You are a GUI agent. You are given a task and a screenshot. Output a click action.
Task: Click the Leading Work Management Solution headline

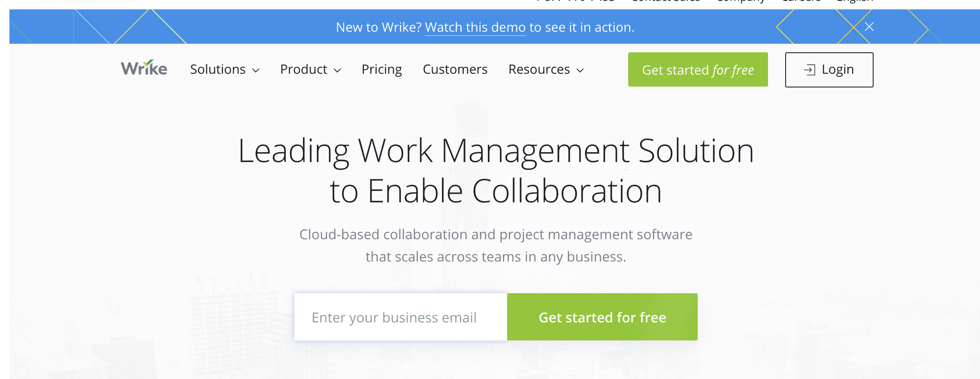tap(496, 171)
